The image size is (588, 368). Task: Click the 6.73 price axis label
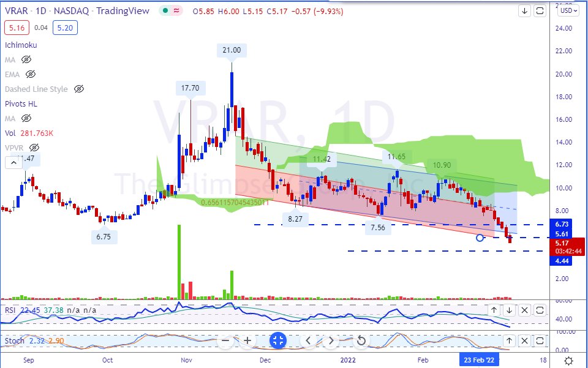point(562,224)
